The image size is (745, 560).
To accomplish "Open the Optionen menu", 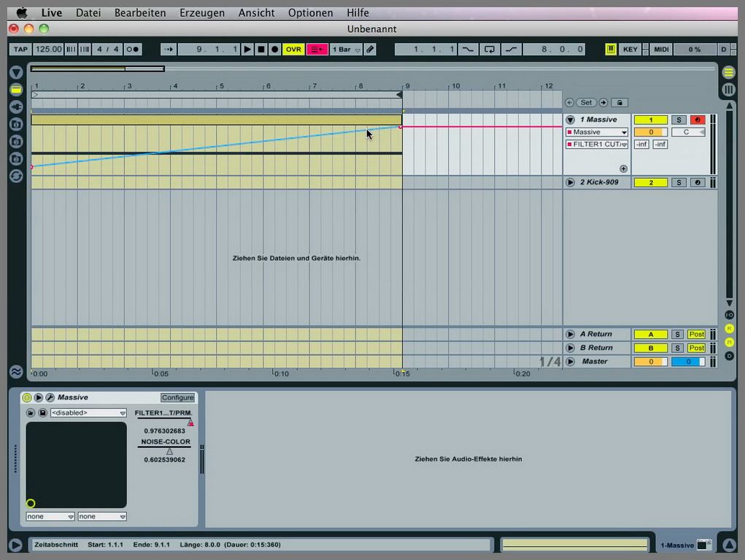I will [x=310, y=13].
